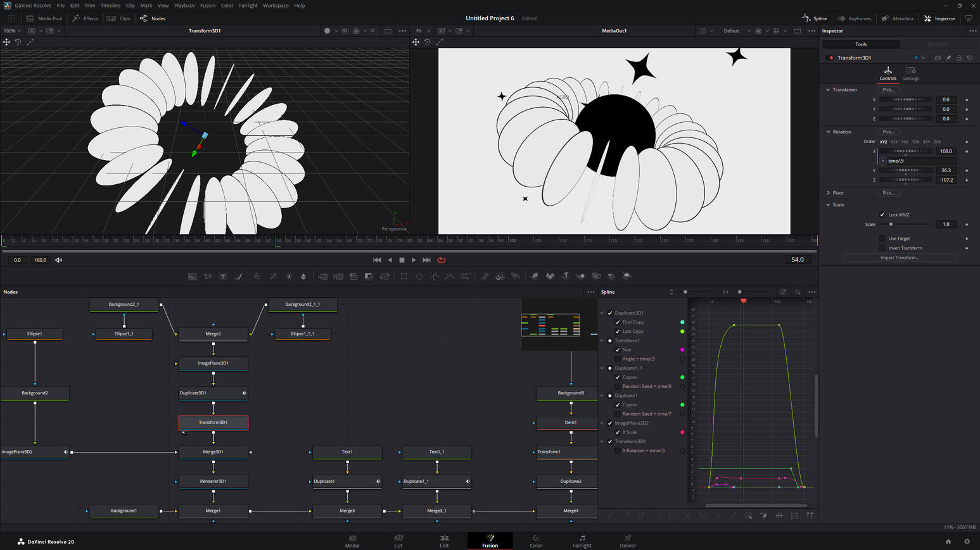Screen dimensions: 980x550
Task: Add a Text+ node from the toolbar
Action: point(223,276)
